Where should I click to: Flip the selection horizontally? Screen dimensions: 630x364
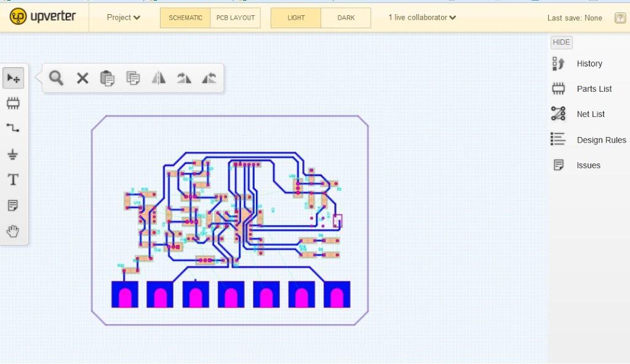[158, 78]
